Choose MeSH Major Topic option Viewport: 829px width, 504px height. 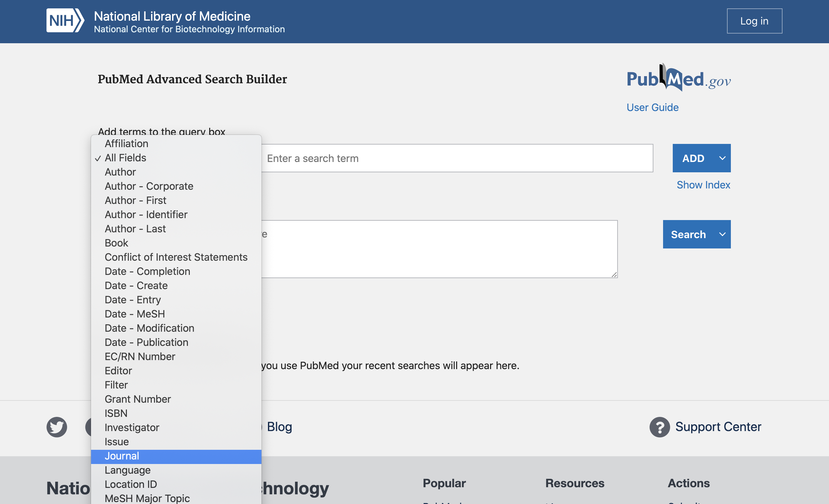147,498
